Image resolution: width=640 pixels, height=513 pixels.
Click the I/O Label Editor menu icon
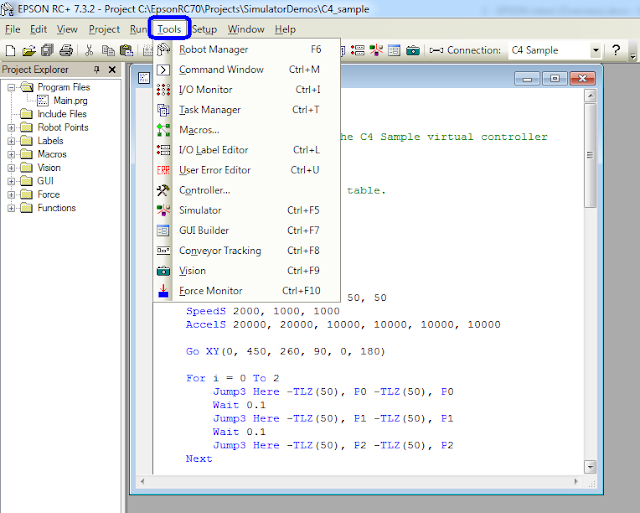pos(163,150)
